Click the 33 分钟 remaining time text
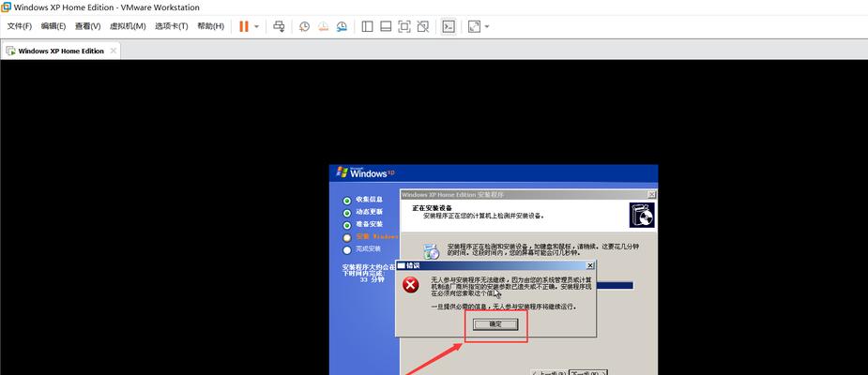The height and width of the screenshot is (375, 868). (372, 280)
